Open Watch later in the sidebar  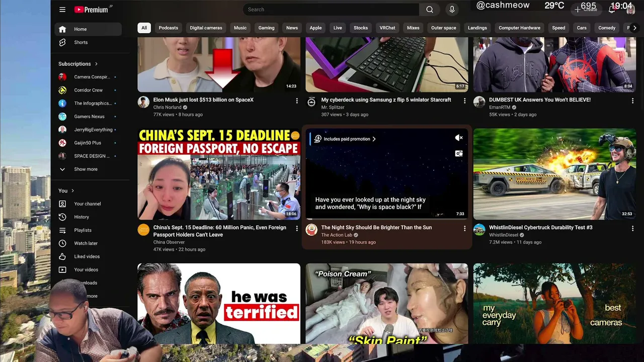click(88, 243)
